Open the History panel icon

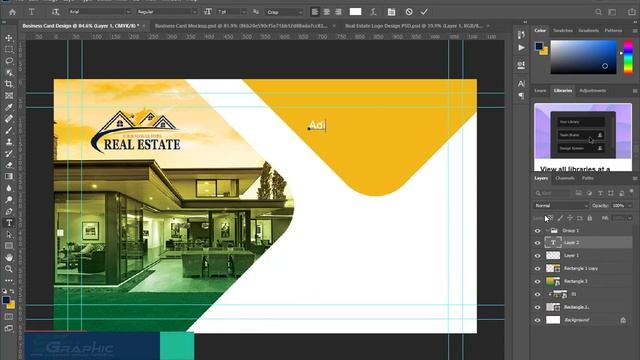[521, 35]
